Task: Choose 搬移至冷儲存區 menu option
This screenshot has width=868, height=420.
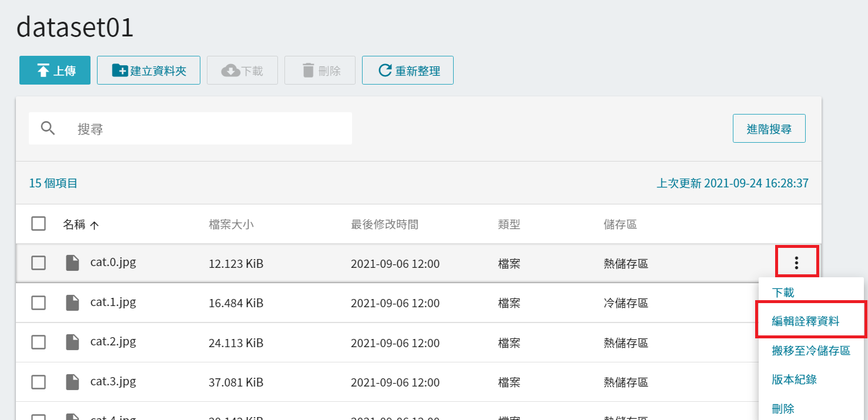Action: coord(810,351)
